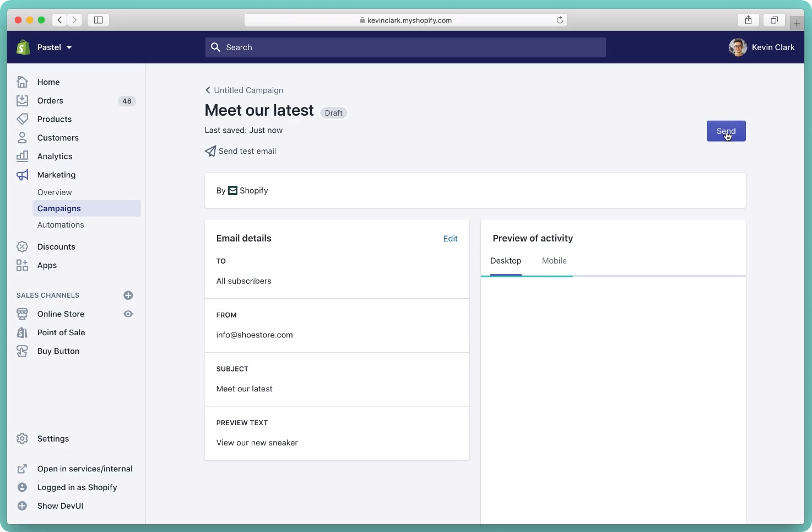The width and height of the screenshot is (812, 532).
Task: Add a sales channel with plus icon
Action: coord(128,295)
